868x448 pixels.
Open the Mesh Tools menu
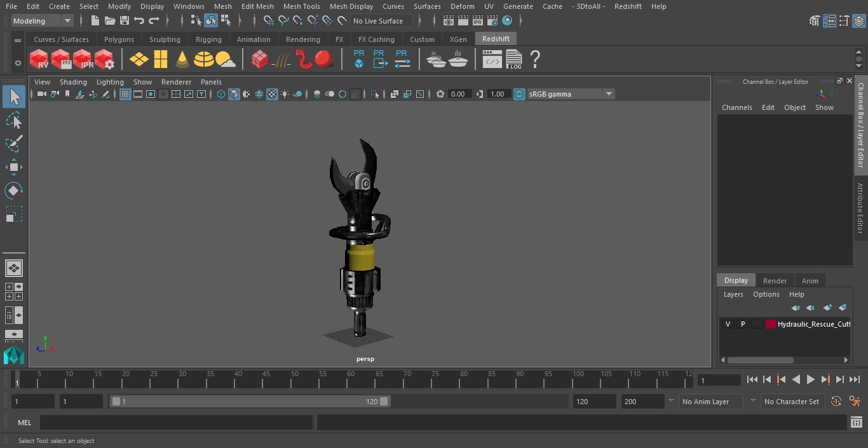click(301, 6)
